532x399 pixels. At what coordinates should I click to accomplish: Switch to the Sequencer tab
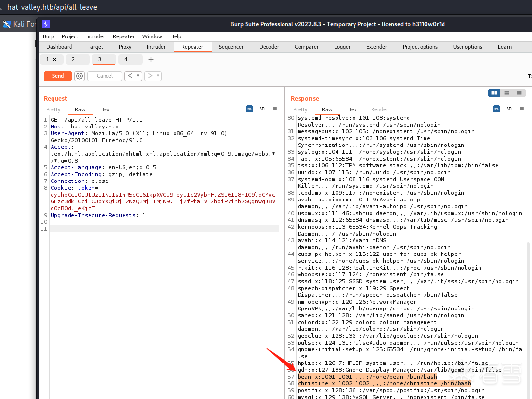[231, 47]
